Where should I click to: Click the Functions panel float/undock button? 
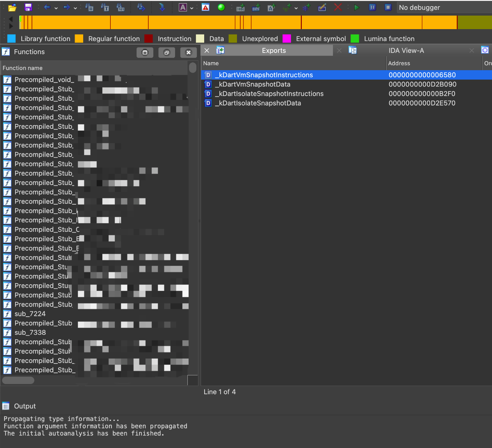pos(166,53)
